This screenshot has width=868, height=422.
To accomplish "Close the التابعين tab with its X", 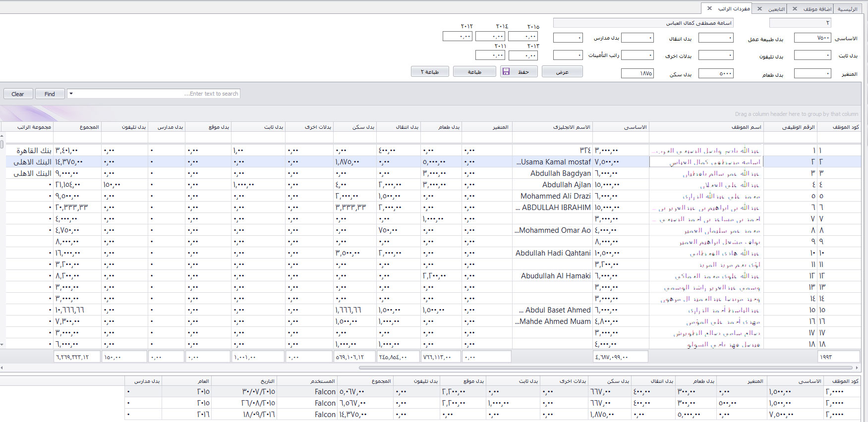I will coord(759,8).
